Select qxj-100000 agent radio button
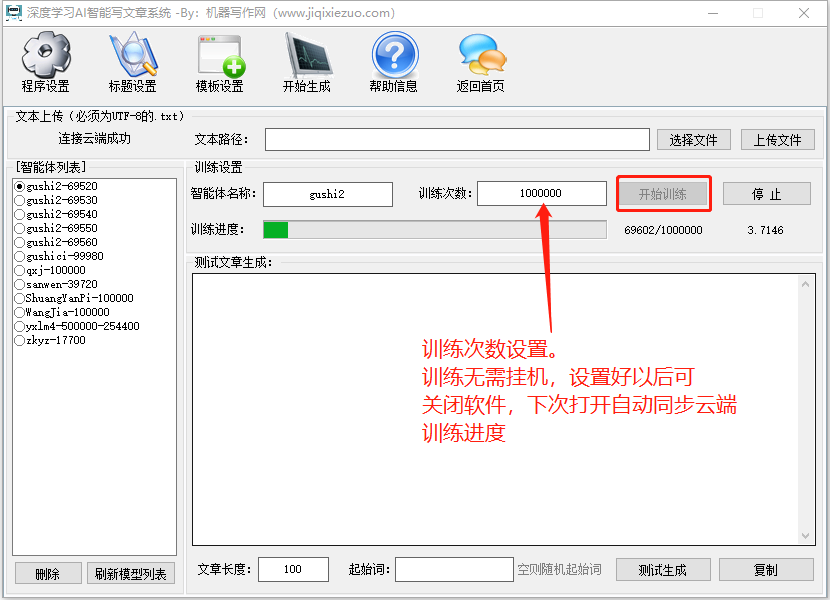This screenshot has width=830, height=600. click(x=20, y=270)
